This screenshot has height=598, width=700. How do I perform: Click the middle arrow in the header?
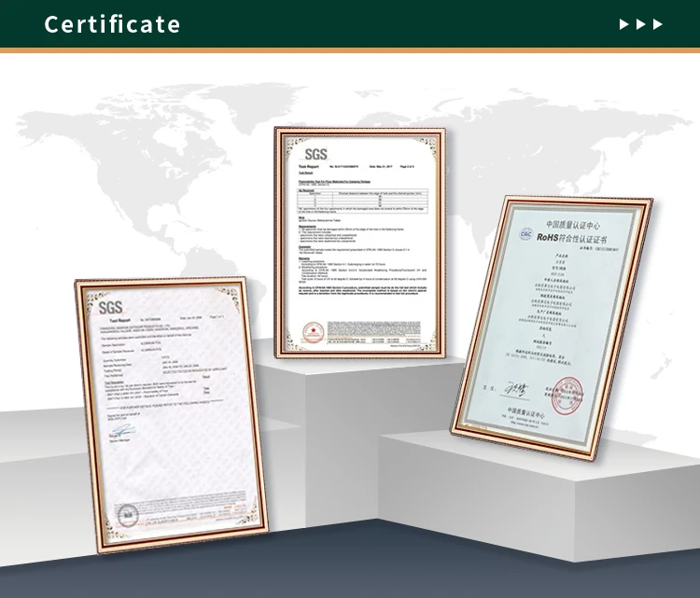click(x=640, y=24)
